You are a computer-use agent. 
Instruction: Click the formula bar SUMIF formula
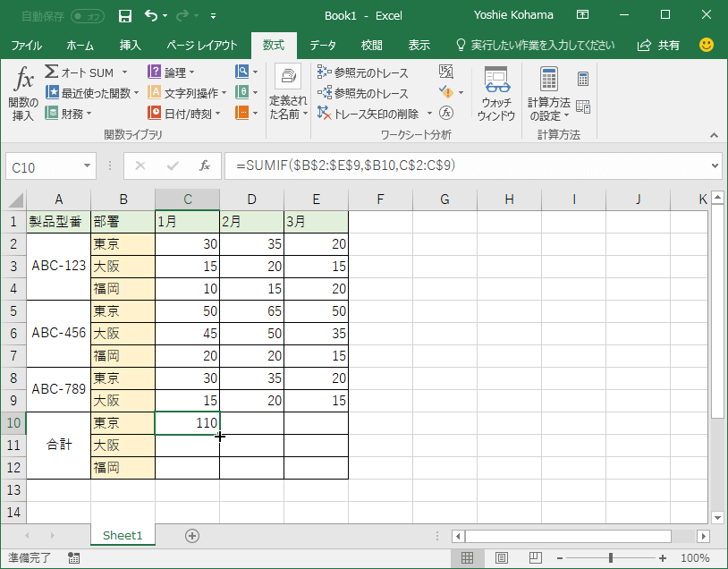pos(346,166)
